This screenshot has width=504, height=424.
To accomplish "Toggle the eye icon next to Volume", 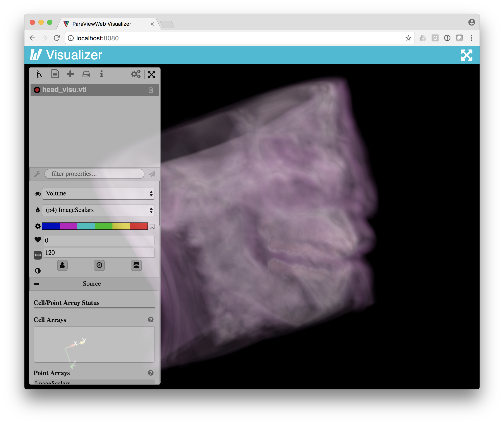I will (x=38, y=194).
